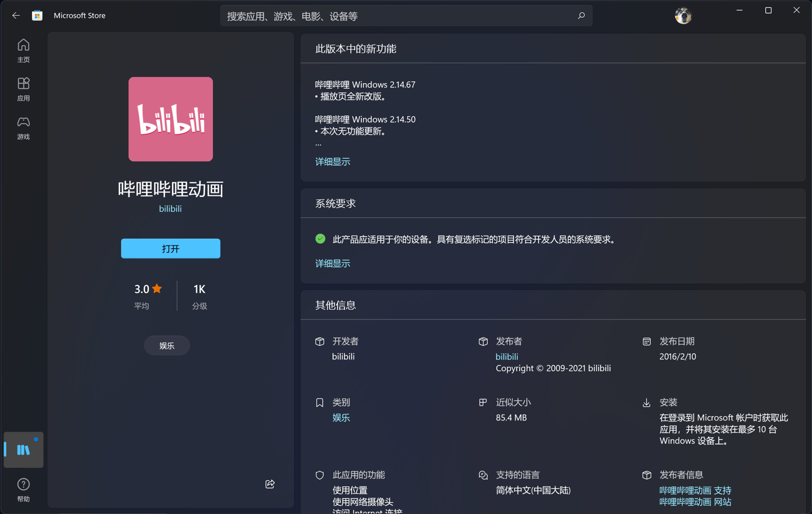Open the 哔哩哔哩动画 支持 support link
812x514 pixels.
(694, 490)
